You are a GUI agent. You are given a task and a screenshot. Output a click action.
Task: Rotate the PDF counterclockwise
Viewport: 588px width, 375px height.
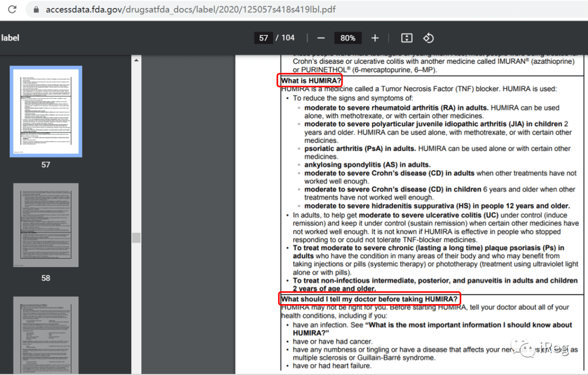(428, 38)
